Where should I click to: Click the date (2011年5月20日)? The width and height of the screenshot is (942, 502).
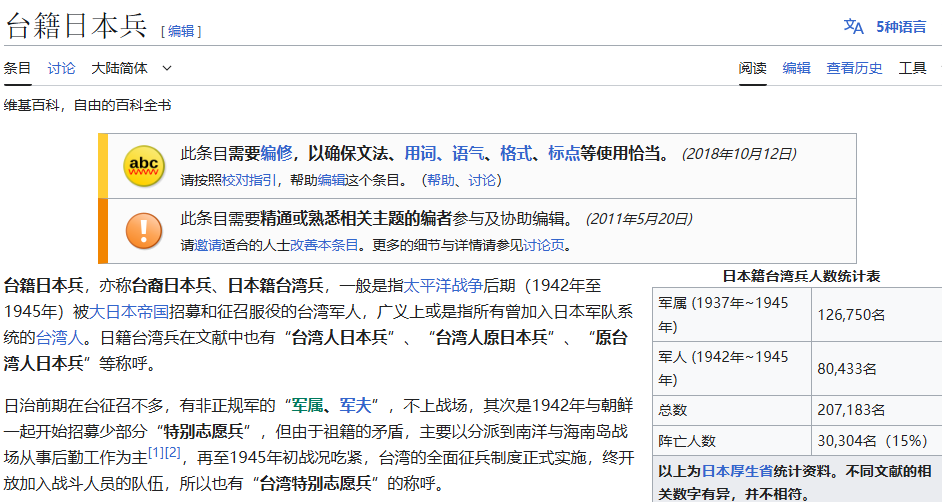639,219
